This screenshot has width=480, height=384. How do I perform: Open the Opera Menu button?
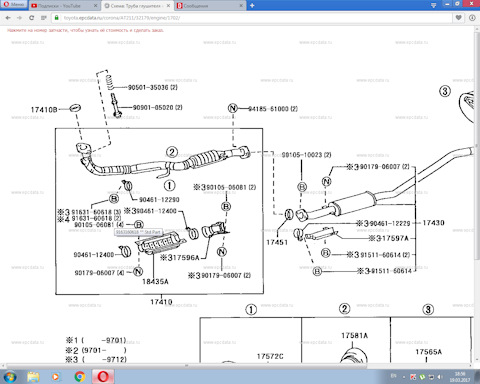pos(14,5)
